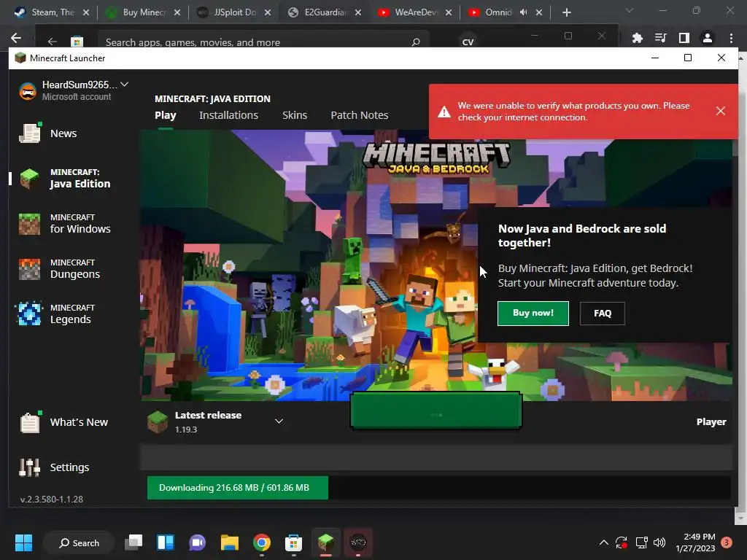Click the HeardSum9265 account avatar

pos(28,90)
